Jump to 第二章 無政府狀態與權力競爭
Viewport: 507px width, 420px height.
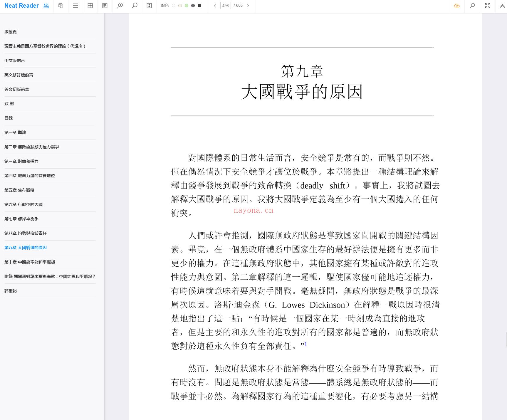(x=32, y=147)
